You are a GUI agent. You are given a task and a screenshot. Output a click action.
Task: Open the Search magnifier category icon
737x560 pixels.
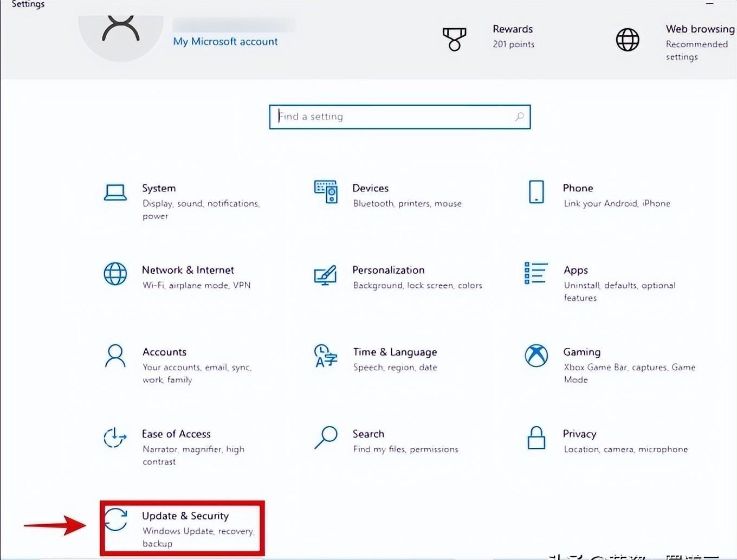coord(326,437)
